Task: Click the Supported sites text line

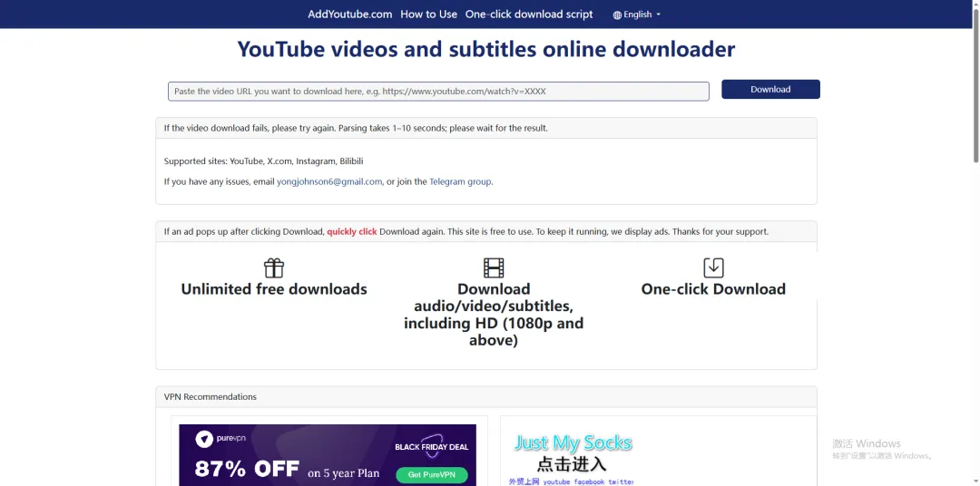Action: point(264,161)
